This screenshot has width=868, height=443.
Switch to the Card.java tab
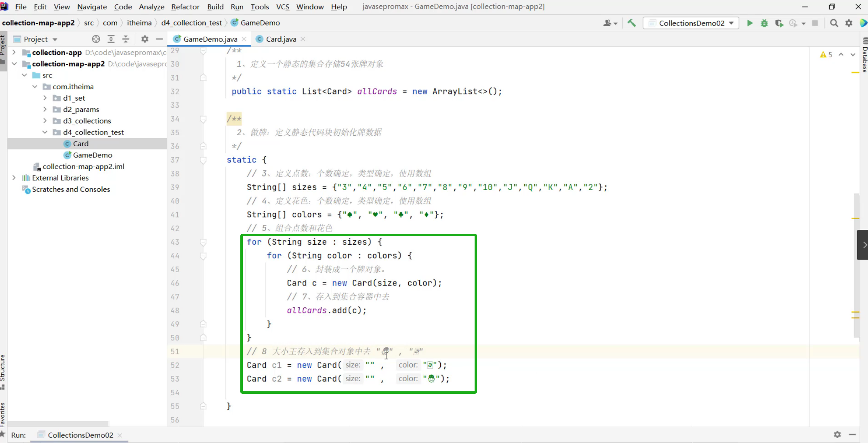click(281, 39)
